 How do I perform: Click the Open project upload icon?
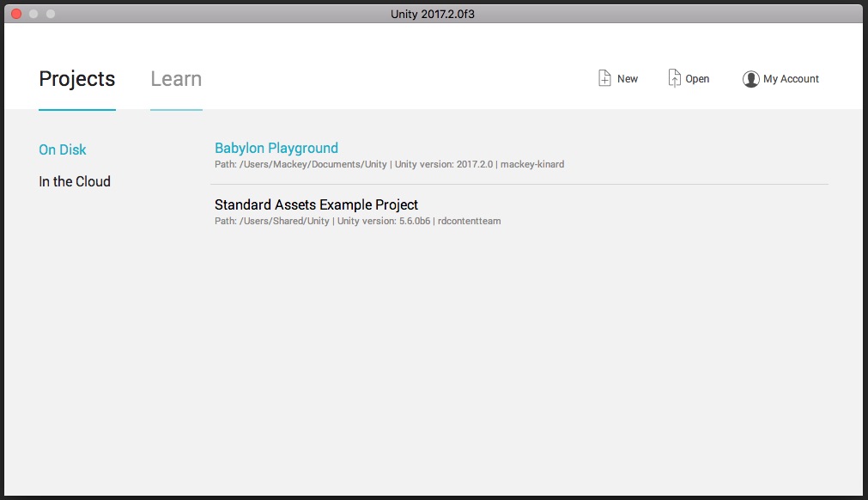tap(674, 78)
